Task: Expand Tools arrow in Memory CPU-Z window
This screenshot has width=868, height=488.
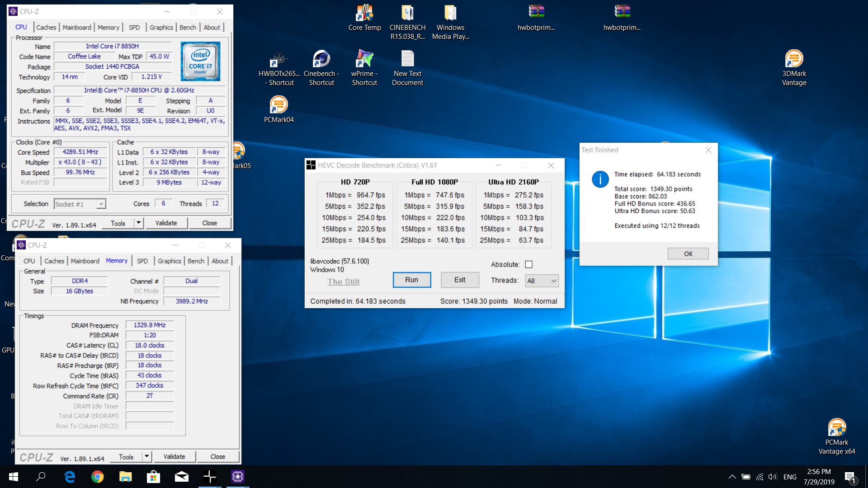Action: (x=146, y=457)
